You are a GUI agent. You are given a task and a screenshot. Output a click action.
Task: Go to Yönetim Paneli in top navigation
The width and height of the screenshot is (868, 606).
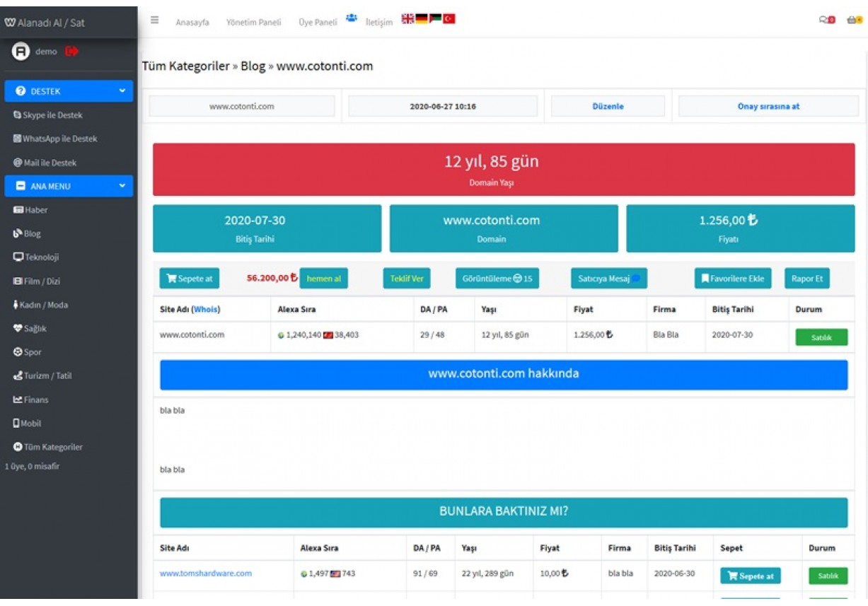tap(253, 23)
